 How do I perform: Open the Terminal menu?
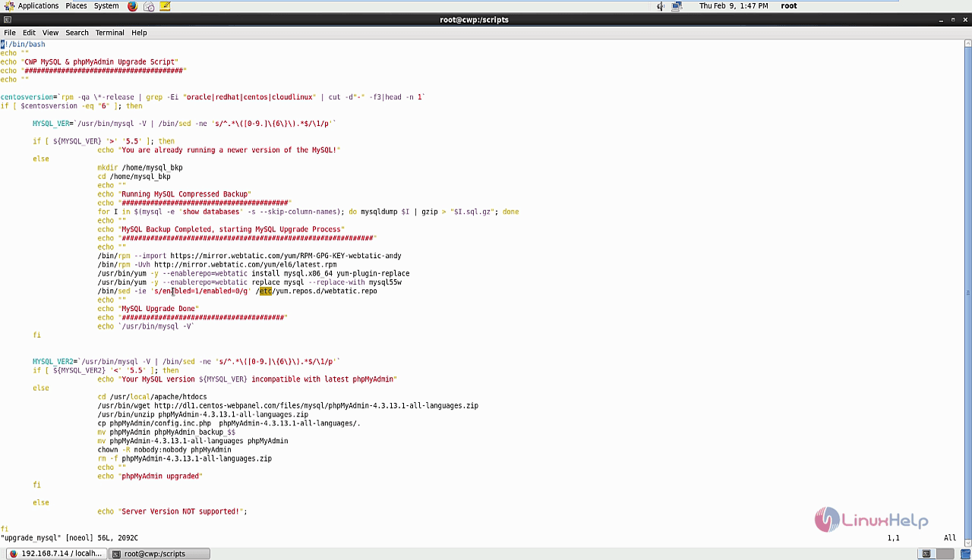pos(109,33)
